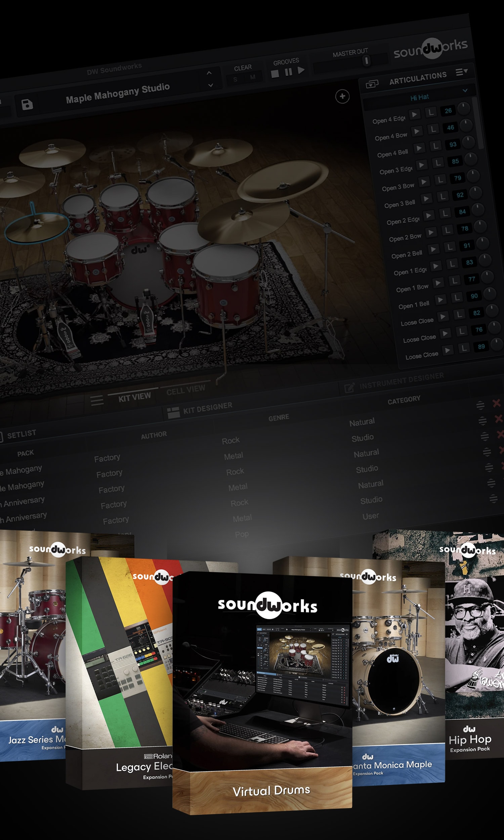Image resolution: width=504 pixels, height=840 pixels.
Task: Preview the Open 2 Bell articulation
Action: [x=433, y=249]
